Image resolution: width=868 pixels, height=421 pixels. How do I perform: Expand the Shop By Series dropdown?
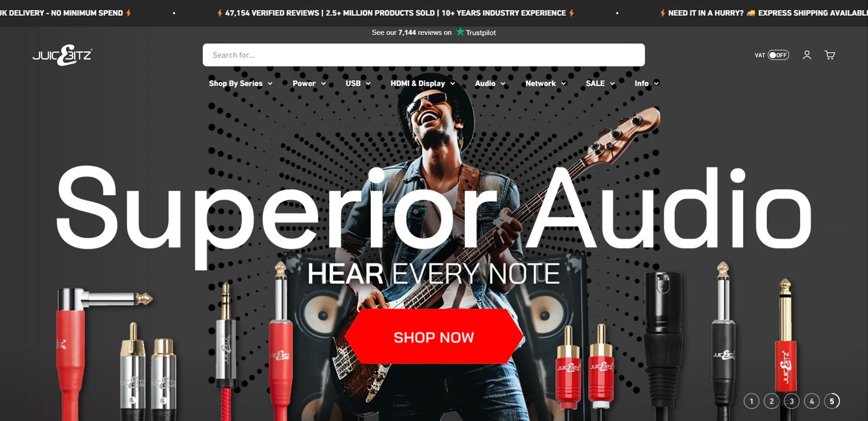click(x=241, y=83)
